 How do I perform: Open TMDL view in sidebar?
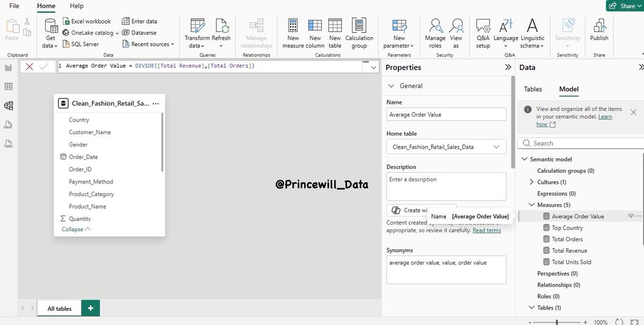coord(9,145)
